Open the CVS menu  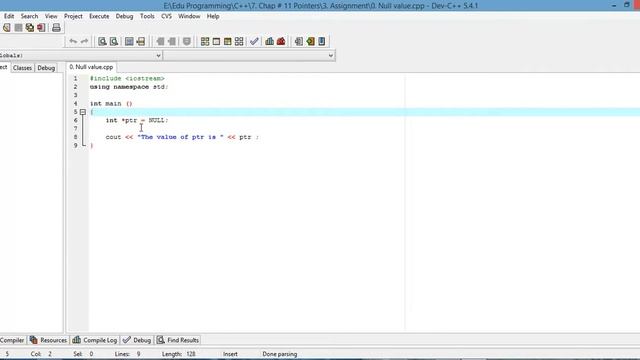tap(167, 16)
